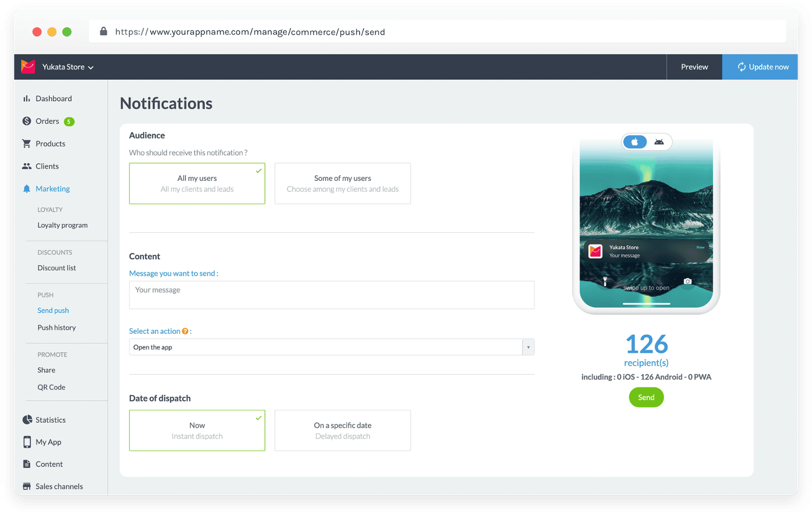Click the Marketing bell icon
812x515 pixels.
coord(26,188)
